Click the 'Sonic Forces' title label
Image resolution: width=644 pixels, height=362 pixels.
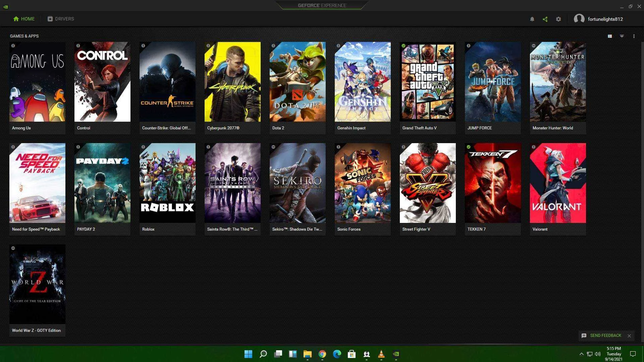349,229
